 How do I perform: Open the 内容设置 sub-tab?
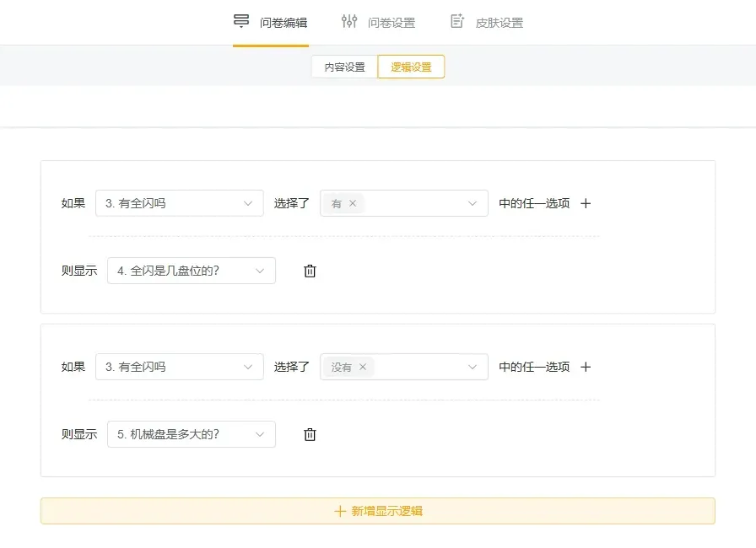point(345,67)
